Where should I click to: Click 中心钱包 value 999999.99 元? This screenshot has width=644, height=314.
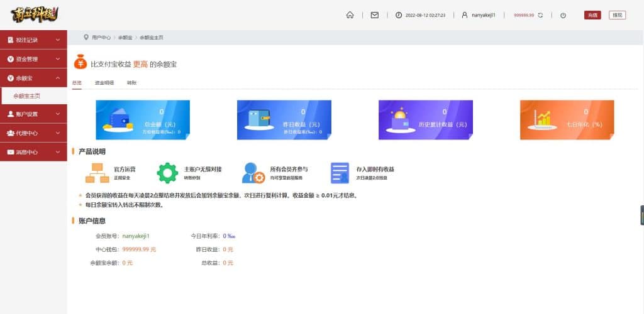pos(139,249)
